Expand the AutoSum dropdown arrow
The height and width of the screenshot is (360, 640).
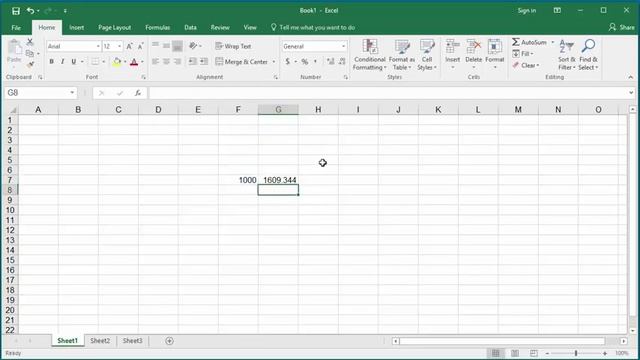[553, 42]
